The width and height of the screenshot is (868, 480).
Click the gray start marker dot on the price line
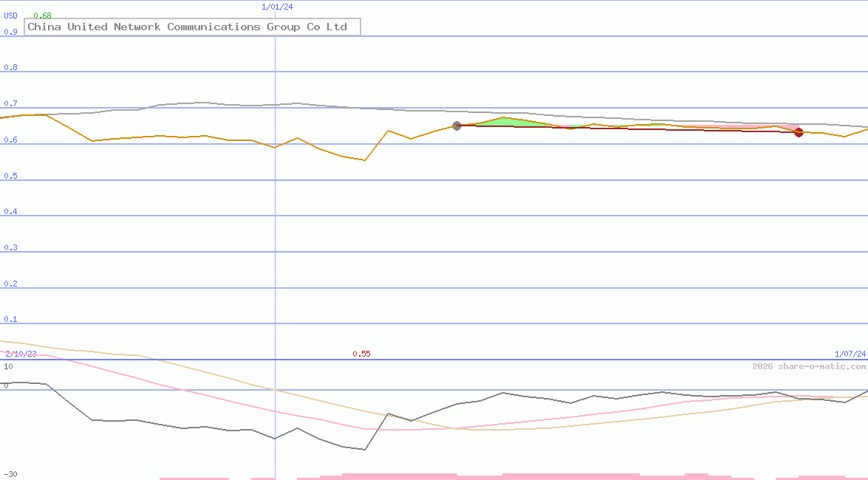457,126
